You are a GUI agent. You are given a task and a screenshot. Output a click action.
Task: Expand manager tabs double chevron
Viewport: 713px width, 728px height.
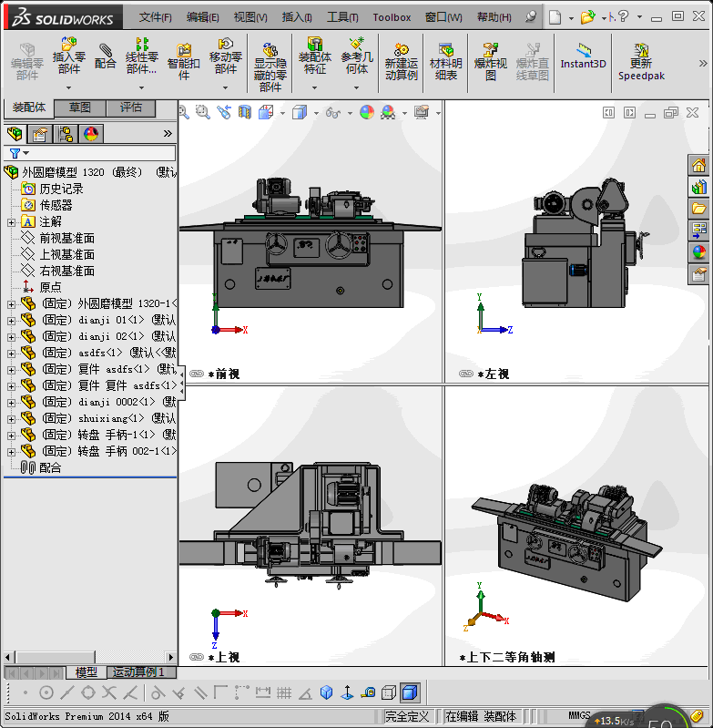(168, 134)
